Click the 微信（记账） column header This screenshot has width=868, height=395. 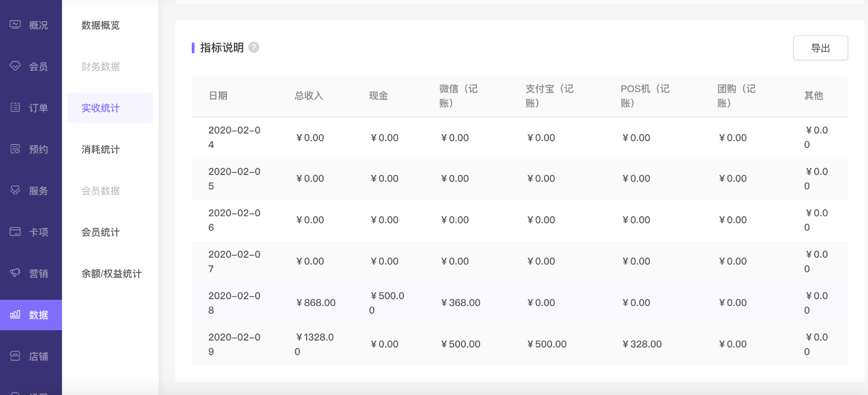(x=459, y=96)
